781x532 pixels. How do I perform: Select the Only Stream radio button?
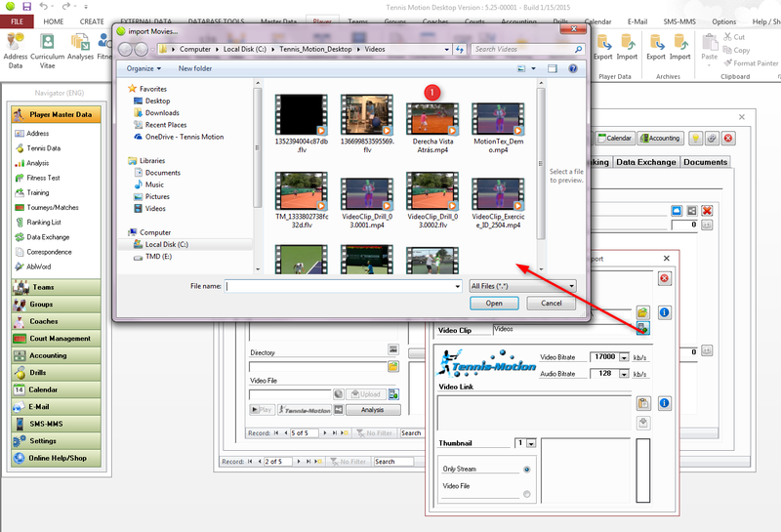[x=527, y=470]
